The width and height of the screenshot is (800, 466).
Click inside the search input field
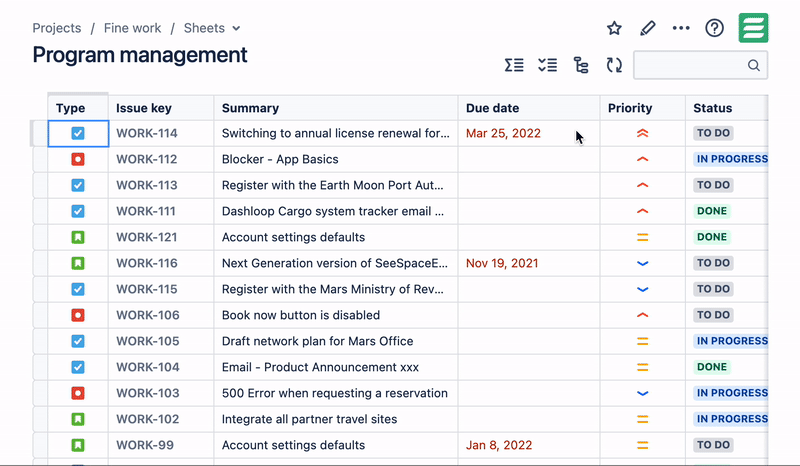pos(691,65)
